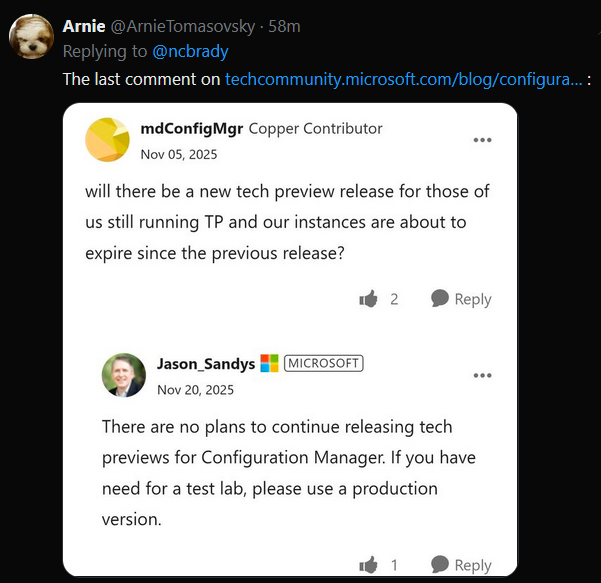Click Reply text under mdConfigMgr's comment

tap(473, 299)
